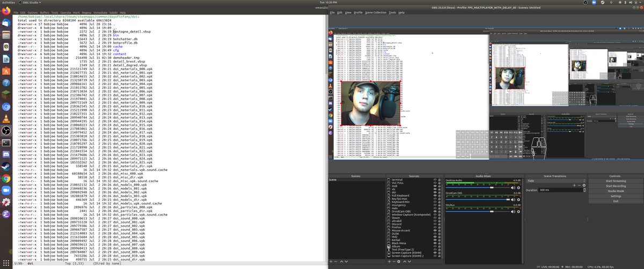The width and height of the screenshot is (644, 269).
Task: Select Window Capture (Xcomposite) source
Action: (411, 215)
